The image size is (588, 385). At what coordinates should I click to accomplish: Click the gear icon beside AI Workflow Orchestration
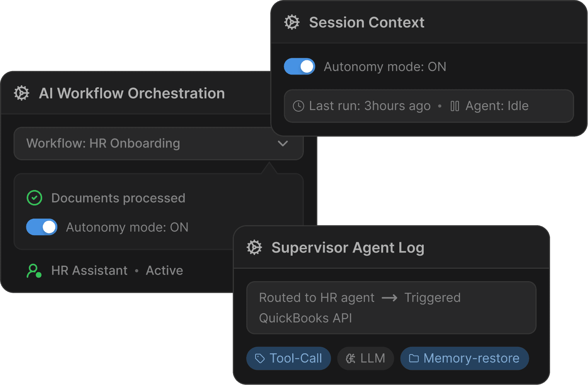(x=22, y=93)
